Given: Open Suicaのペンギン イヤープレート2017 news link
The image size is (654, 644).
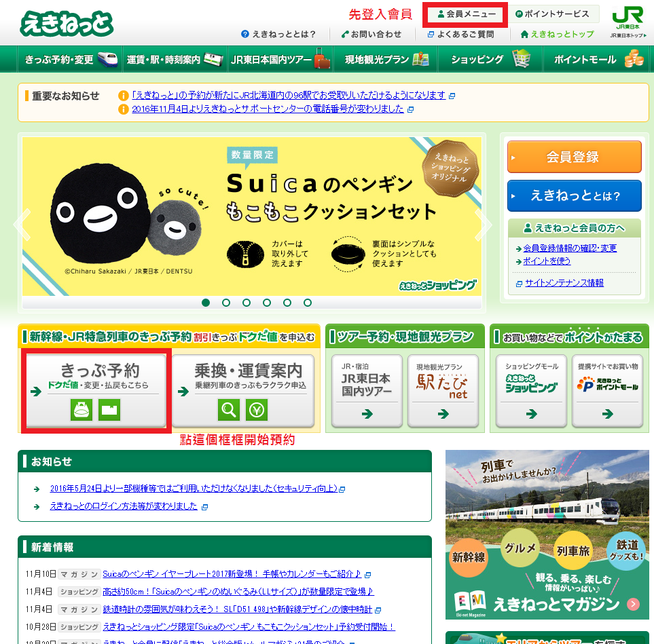Looking at the screenshot, I should click(232, 574).
